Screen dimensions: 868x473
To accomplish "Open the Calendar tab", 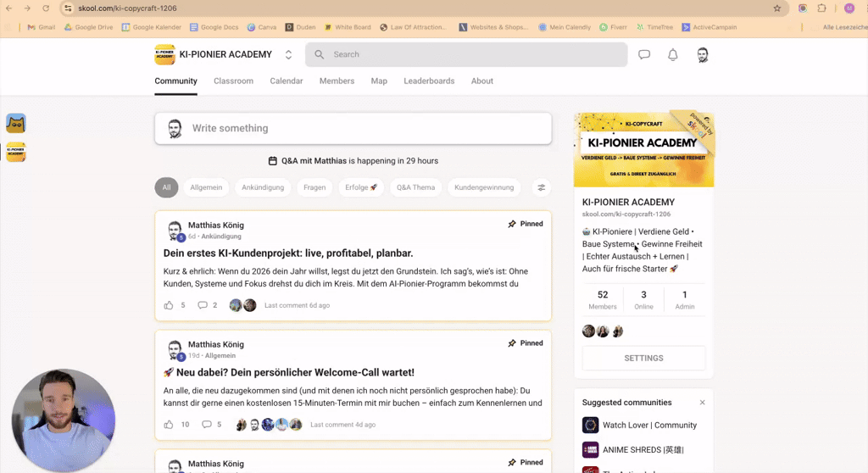I will coord(287,81).
